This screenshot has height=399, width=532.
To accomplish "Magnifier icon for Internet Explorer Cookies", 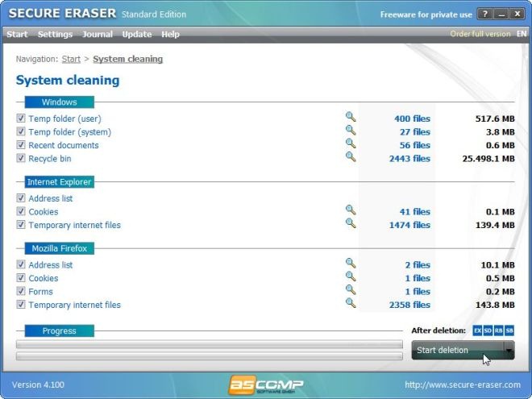I will pos(351,210).
